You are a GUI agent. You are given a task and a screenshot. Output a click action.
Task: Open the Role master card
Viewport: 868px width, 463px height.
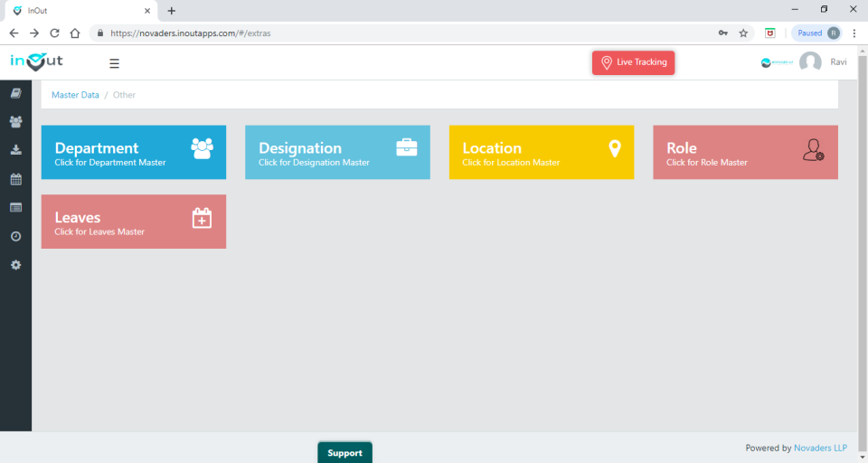746,152
